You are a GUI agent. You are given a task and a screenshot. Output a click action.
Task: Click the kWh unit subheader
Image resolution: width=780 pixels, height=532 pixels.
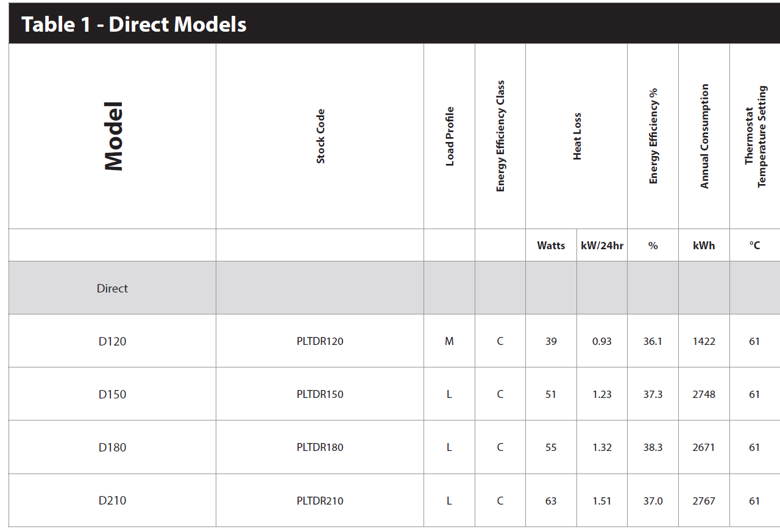pos(704,246)
